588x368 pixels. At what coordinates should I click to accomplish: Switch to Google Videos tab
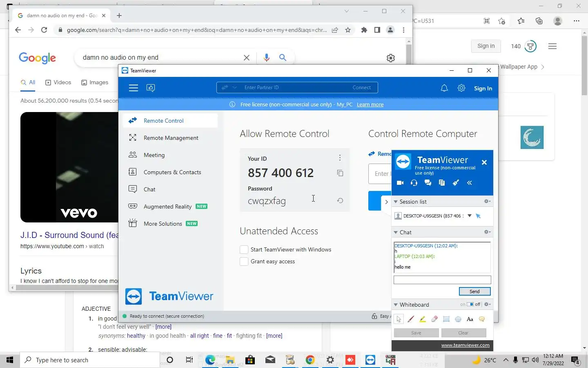point(58,83)
